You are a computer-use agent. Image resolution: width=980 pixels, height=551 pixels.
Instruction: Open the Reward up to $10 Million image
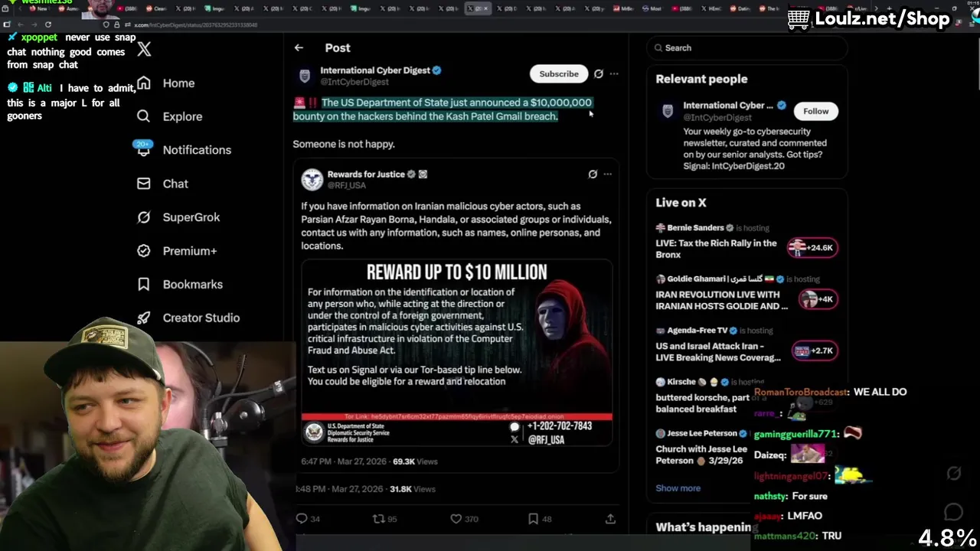point(457,353)
